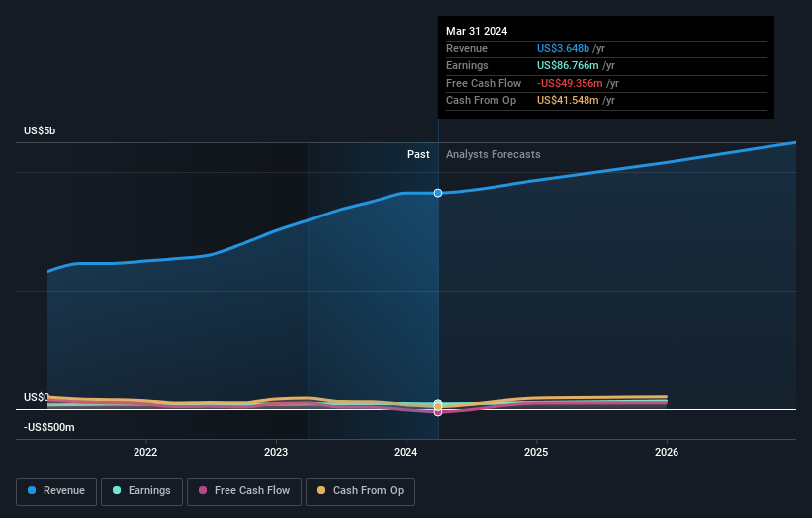The image size is (812, 518).
Task: Click the Revenue row label in tooltip
Action: (467, 48)
